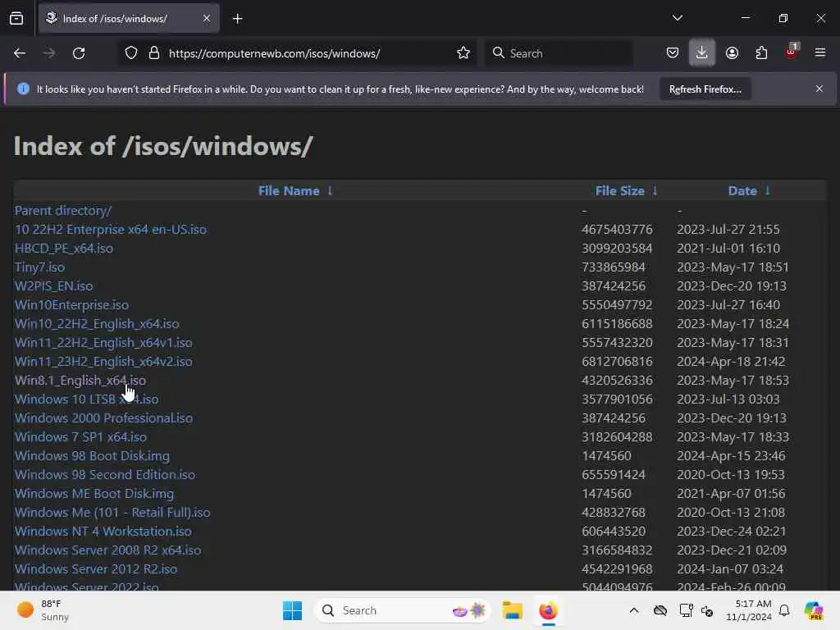Download Windows 98 Second Edition.iso
840x630 pixels.
tap(105, 474)
